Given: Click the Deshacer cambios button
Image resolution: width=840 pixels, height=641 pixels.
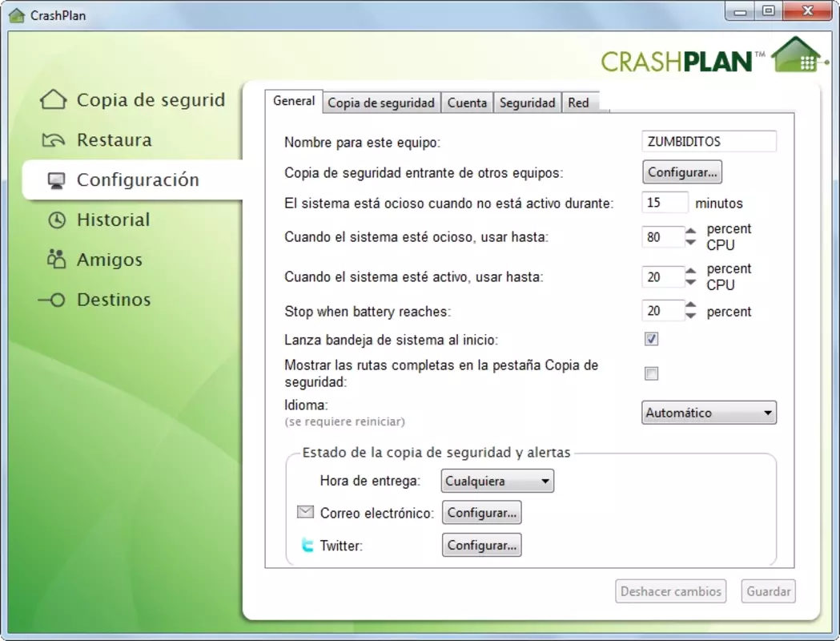Looking at the screenshot, I should (x=671, y=591).
